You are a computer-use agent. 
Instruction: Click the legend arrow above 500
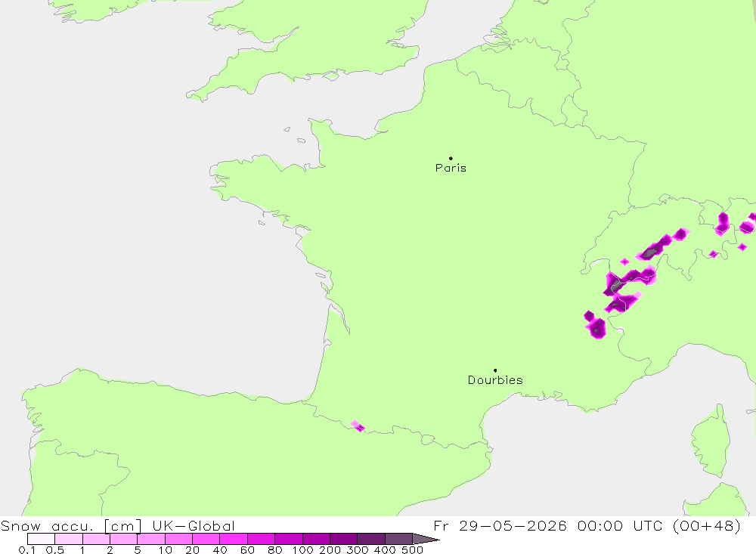(x=425, y=539)
